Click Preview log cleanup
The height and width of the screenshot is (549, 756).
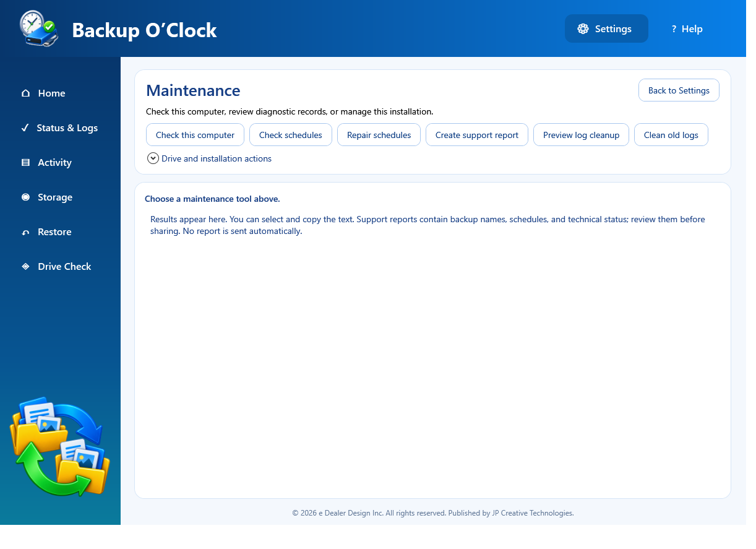tap(581, 135)
